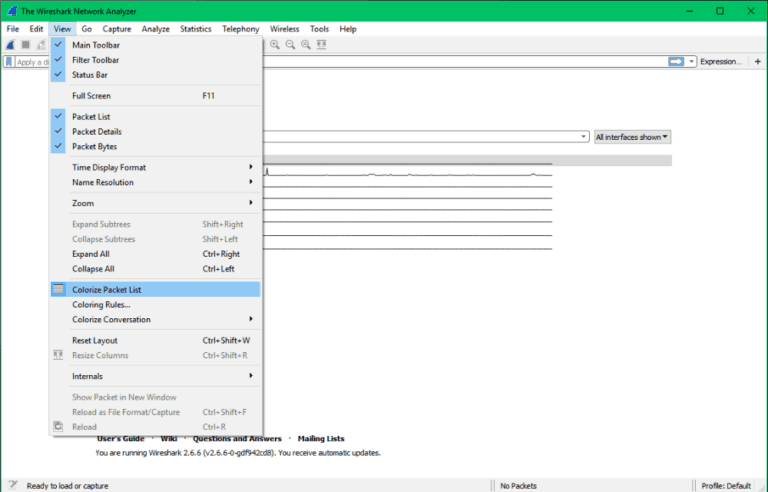Image resolution: width=768 pixels, height=492 pixels.
Task: Click the resize columns toolbar icon
Action: click(x=322, y=45)
